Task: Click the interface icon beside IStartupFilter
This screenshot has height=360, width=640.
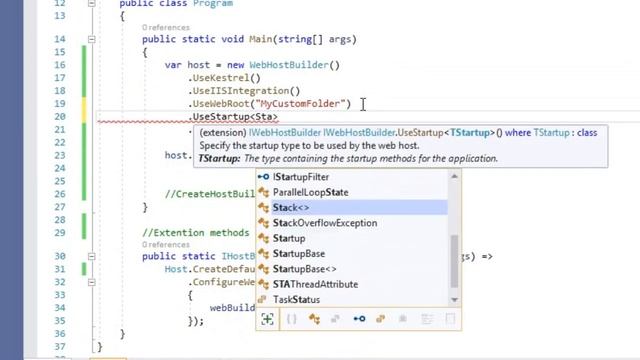Action: 263,177
